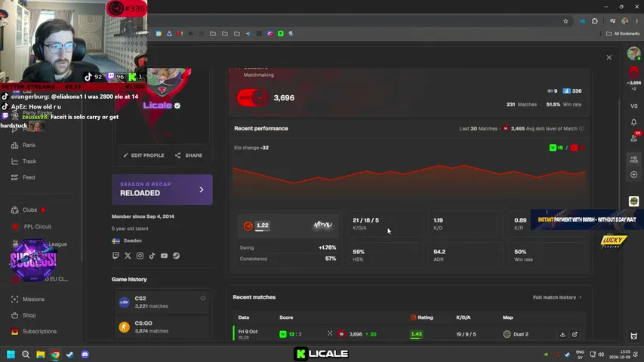
Task: Click the Sweden country label
Action: [133, 241]
